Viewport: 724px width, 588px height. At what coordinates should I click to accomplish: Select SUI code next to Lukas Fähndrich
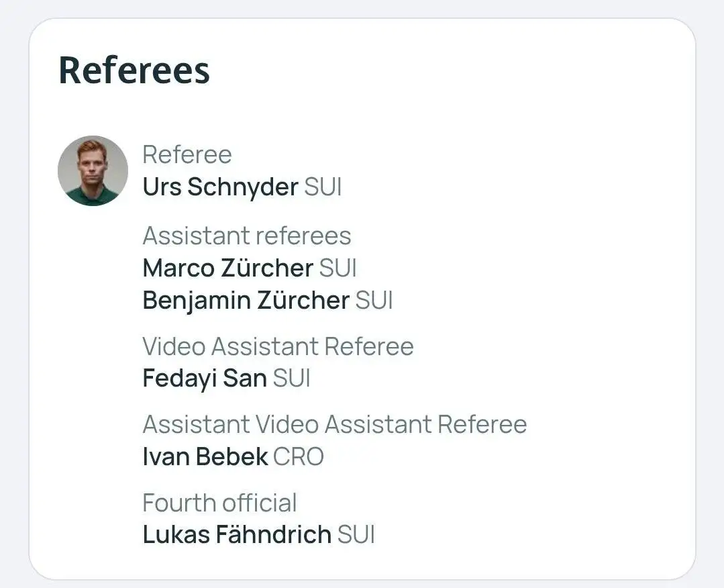[x=356, y=535]
